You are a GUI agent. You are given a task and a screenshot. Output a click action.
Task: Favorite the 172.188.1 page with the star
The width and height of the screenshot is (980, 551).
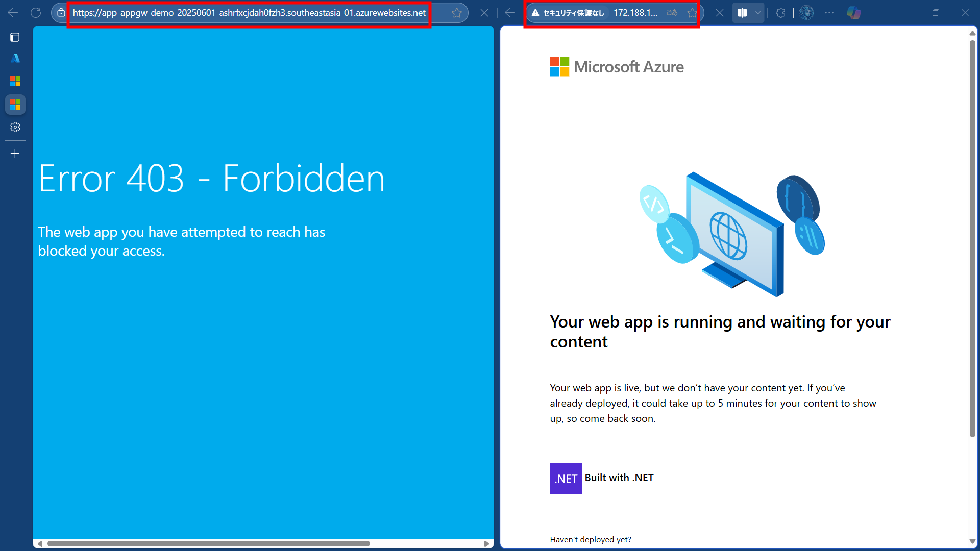tap(692, 13)
